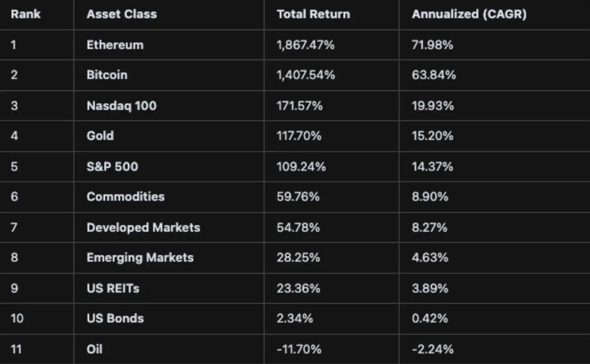
Task: Select the 14.37% CAGR value for S&P 500
Action: click(x=432, y=166)
